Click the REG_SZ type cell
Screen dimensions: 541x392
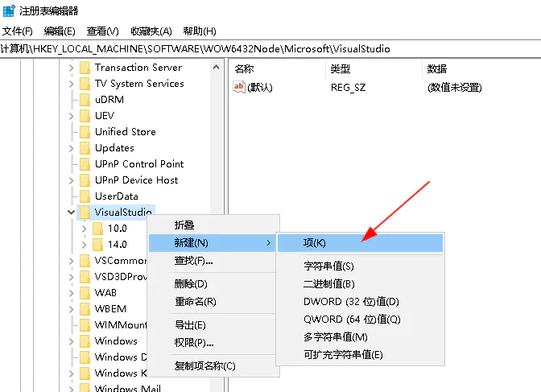pyautogui.click(x=348, y=87)
